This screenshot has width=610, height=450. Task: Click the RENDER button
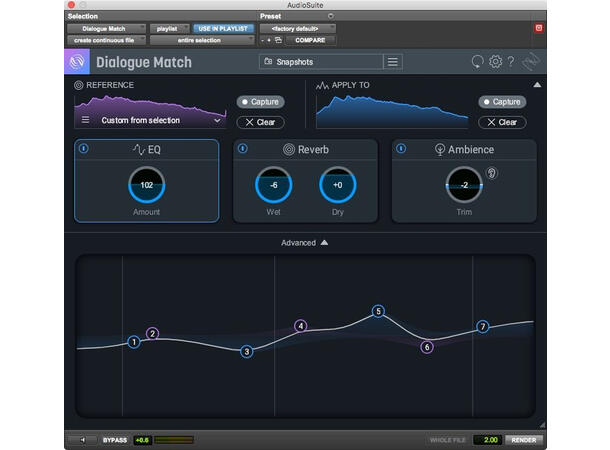tap(524, 440)
